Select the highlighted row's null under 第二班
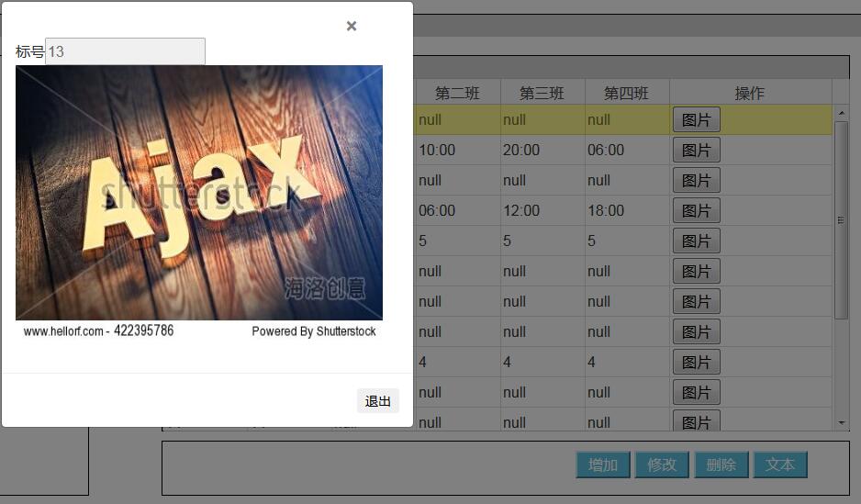The image size is (861, 504). tap(457, 119)
